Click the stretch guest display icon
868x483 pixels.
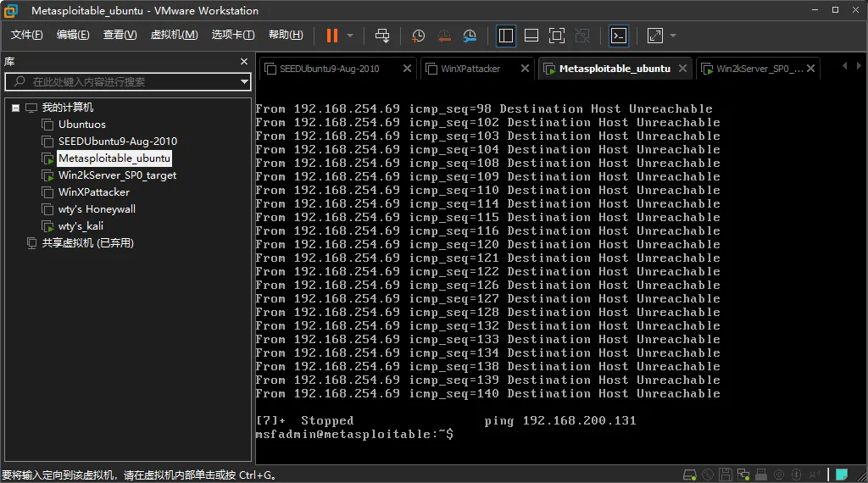(655, 36)
